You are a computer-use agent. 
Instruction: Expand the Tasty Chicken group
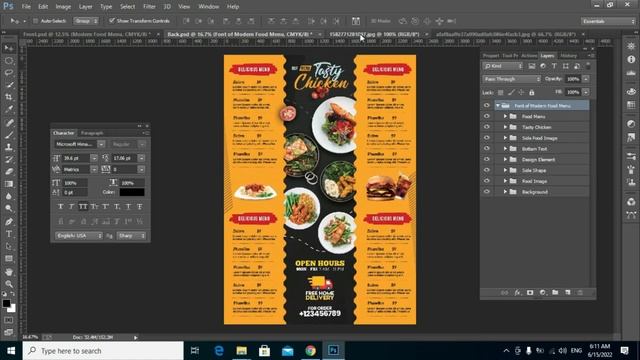click(x=505, y=127)
